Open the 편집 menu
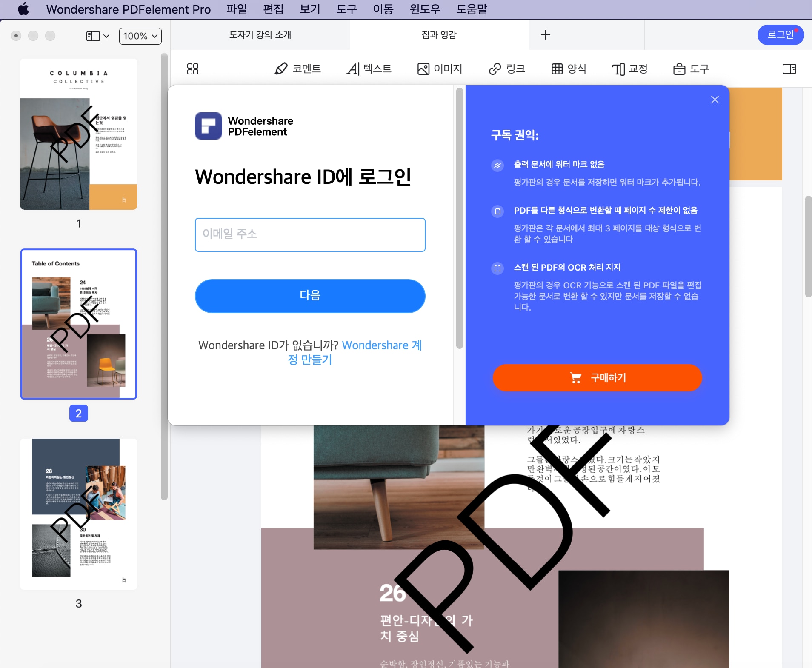 point(273,9)
